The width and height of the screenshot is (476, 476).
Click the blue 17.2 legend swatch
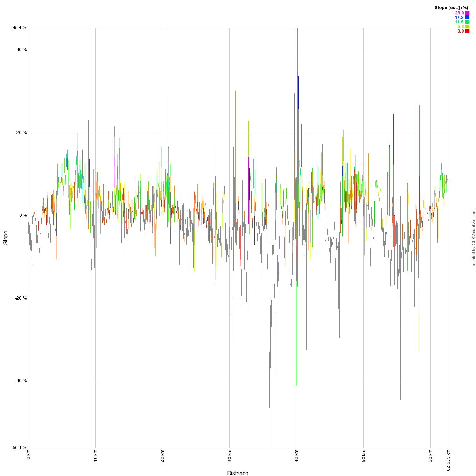(x=467, y=17)
